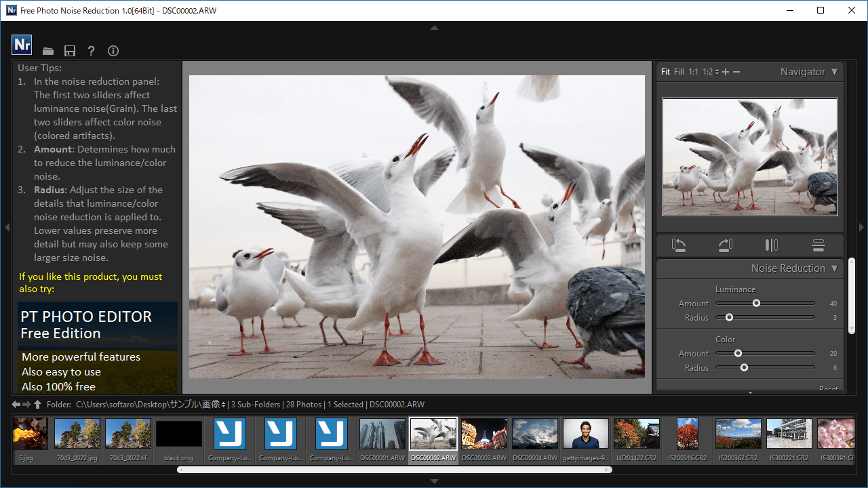
Task: Expand the panel below with small down arrow
Action: pyautogui.click(x=750, y=392)
